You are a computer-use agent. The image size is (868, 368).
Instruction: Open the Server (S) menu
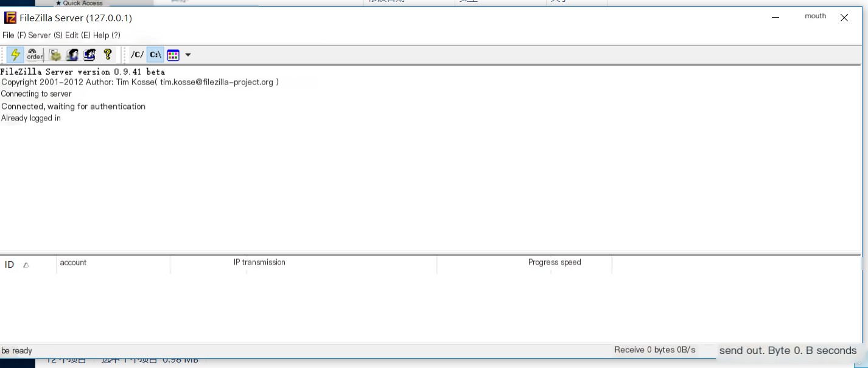pyautogui.click(x=46, y=35)
